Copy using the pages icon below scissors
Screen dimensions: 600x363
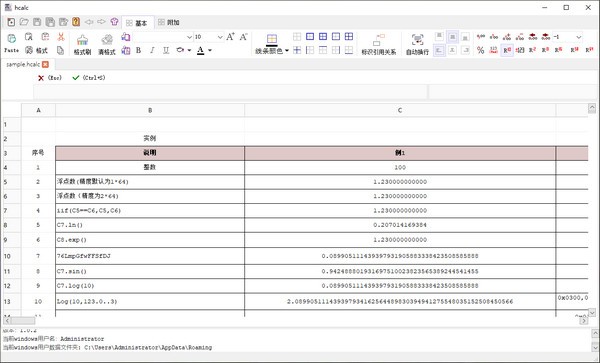pyautogui.click(x=60, y=50)
